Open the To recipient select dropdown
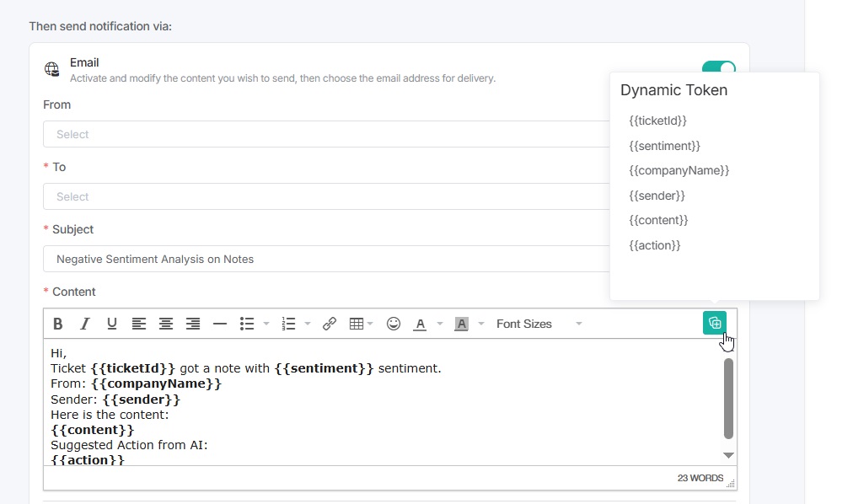This screenshot has width=853, height=504. tap(329, 196)
